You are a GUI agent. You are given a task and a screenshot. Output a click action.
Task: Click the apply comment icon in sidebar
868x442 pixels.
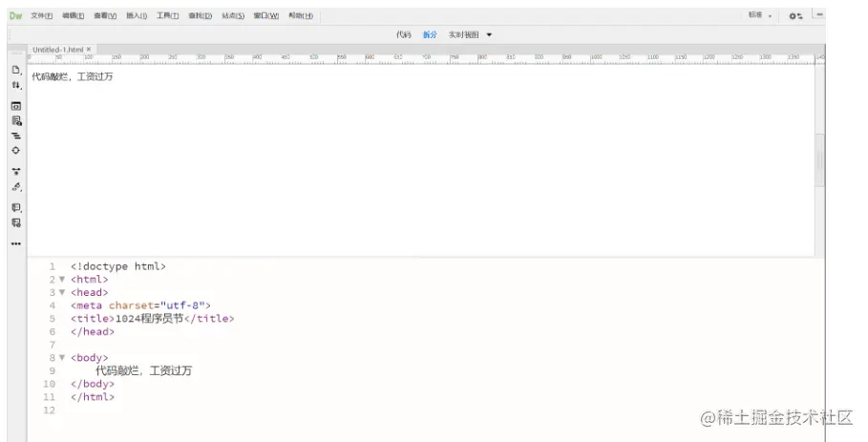point(16,207)
